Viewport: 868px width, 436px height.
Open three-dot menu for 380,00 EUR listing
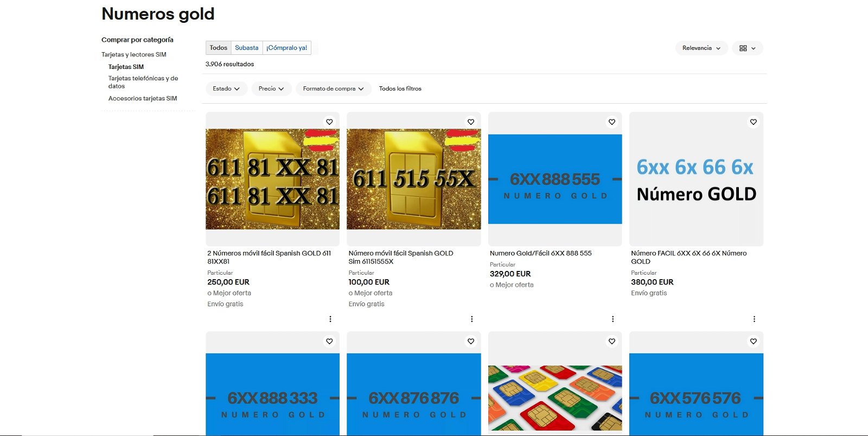(754, 319)
